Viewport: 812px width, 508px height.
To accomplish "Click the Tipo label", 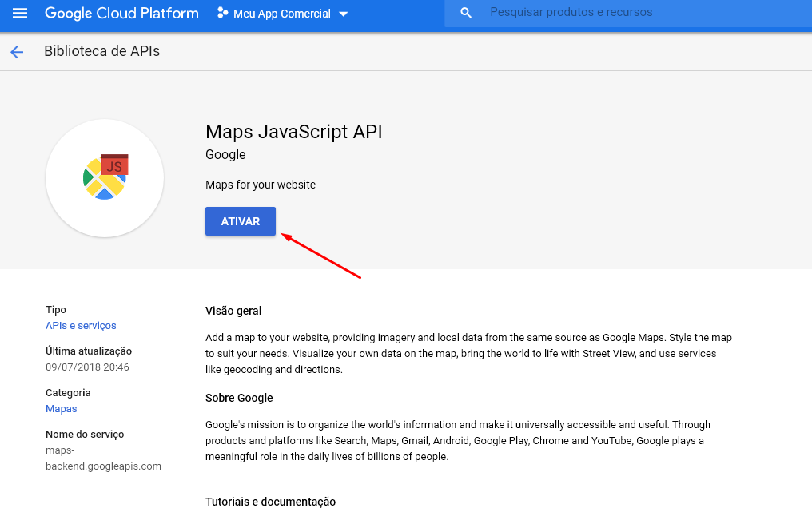I will click(56, 310).
